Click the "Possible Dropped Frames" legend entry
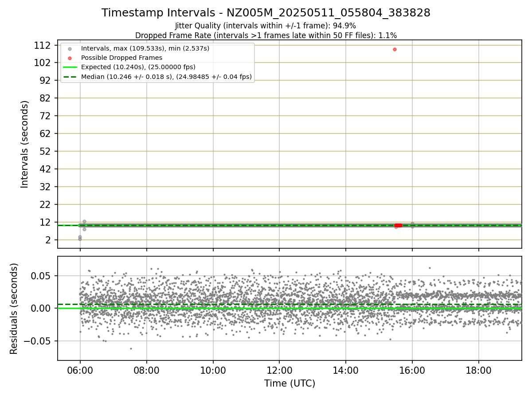532x399 pixels. pos(122,58)
